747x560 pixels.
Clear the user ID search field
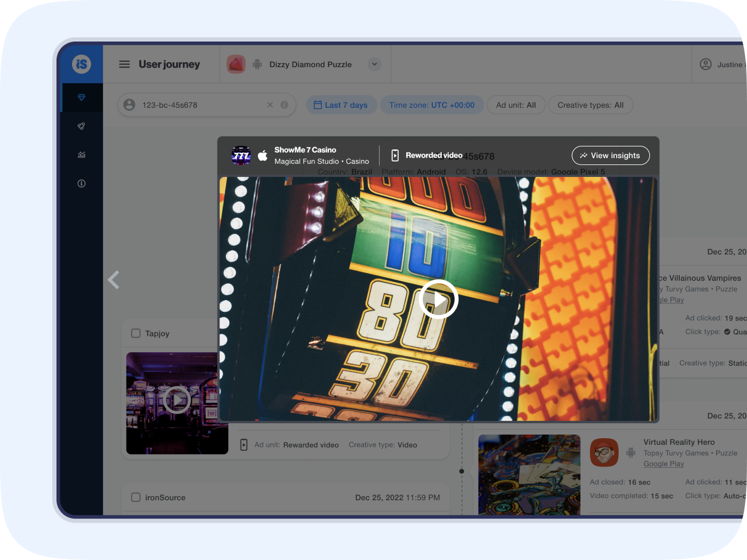270,105
